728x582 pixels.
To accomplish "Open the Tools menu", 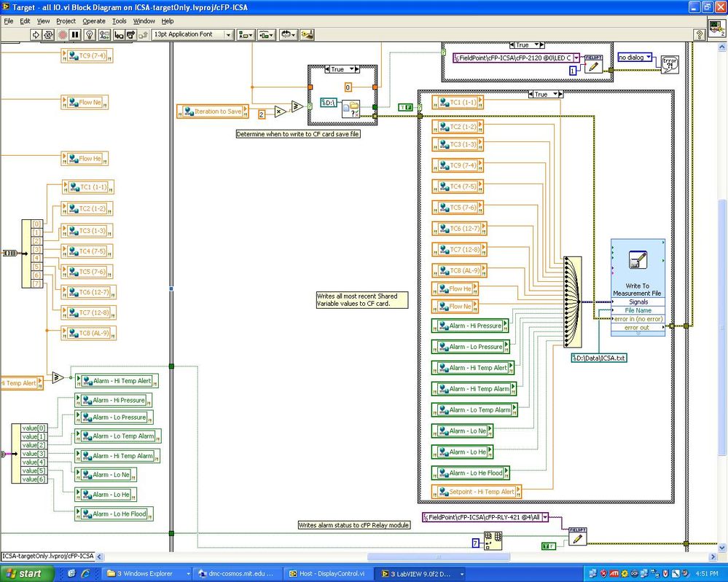I will pos(119,21).
